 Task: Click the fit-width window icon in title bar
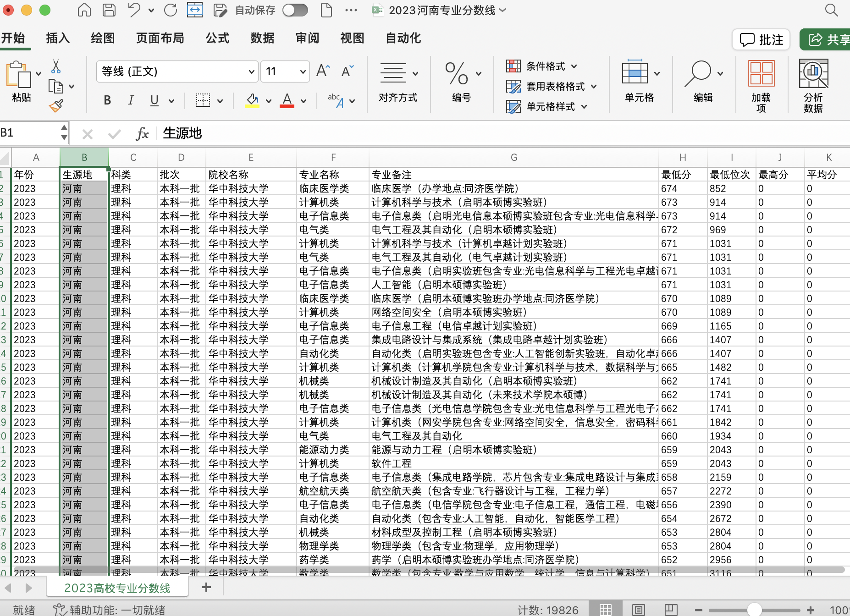195,10
